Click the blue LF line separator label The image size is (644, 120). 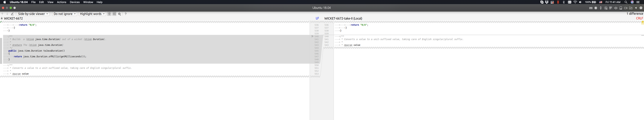317,18
